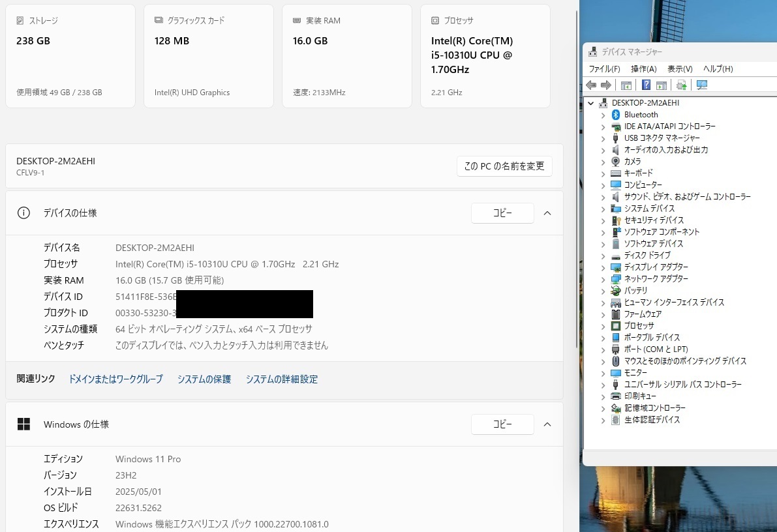Click the Windows logo beside Windows の仕様

[23, 424]
